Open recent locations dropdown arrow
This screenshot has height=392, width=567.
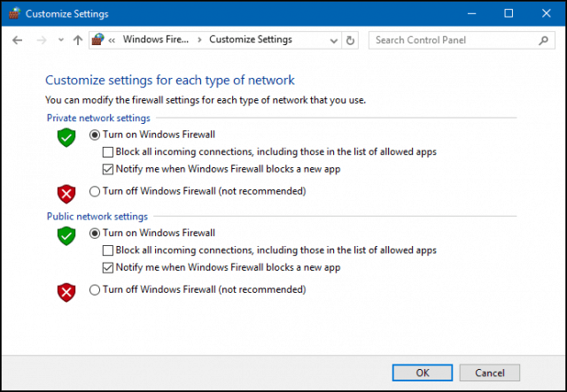pyautogui.click(x=61, y=40)
